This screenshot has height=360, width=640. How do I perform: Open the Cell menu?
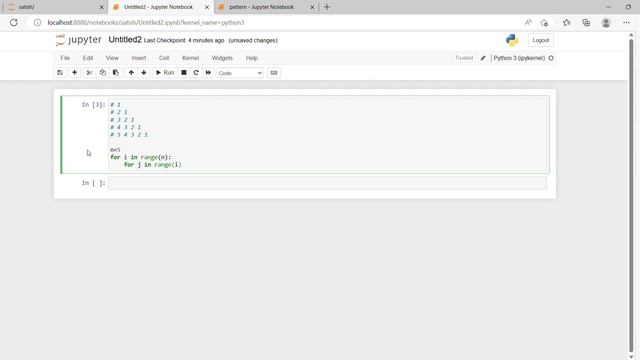tap(164, 58)
